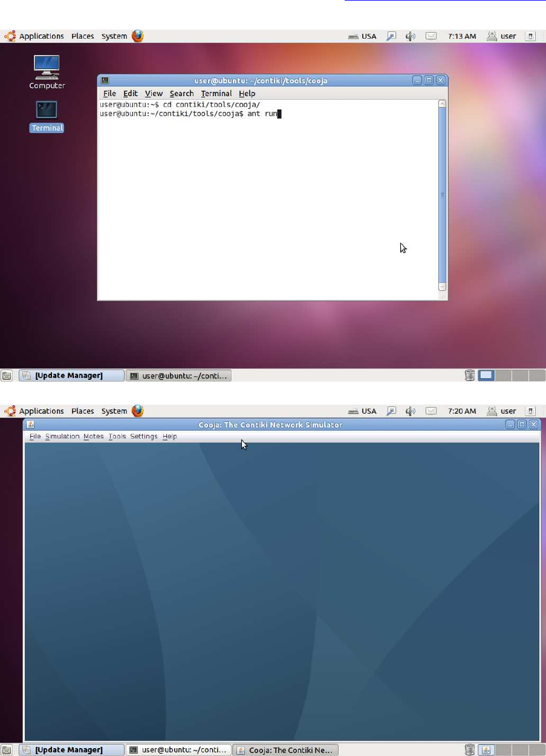Click show-desktop icon on the 7:20 AM desktop taskbar

coord(7,750)
